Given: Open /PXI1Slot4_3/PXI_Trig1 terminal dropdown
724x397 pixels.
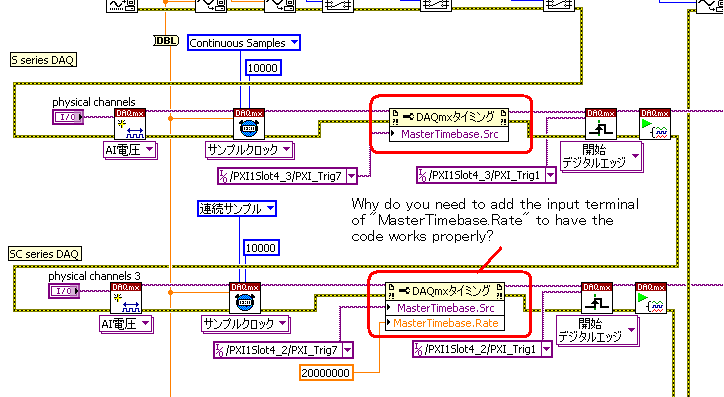Looking at the screenshot, I should (x=550, y=175).
